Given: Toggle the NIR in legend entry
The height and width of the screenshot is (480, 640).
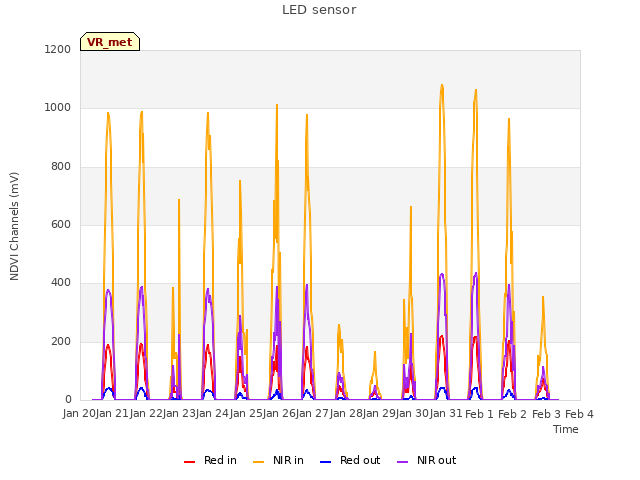Looking at the screenshot, I should (x=278, y=460).
